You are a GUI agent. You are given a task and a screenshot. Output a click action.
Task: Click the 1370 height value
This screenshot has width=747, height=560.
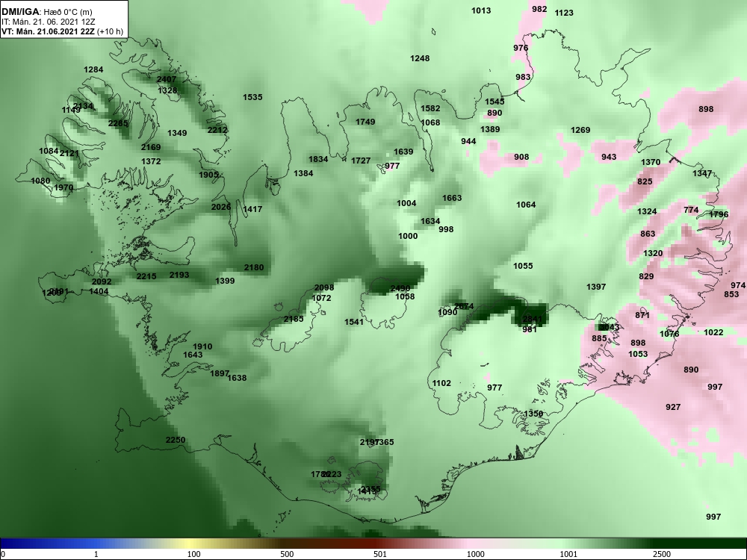(x=651, y=162)
